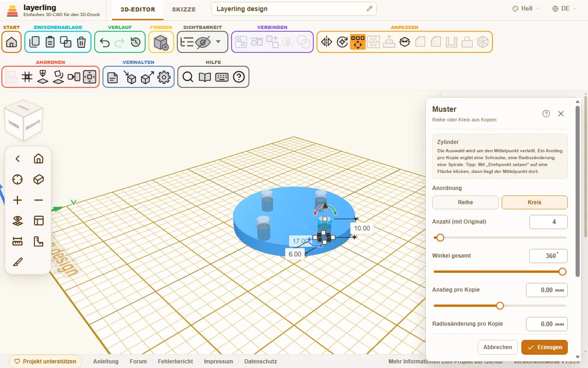
Task: Click the export cube-with-arrow icon
Action: [x=147, y=77]
